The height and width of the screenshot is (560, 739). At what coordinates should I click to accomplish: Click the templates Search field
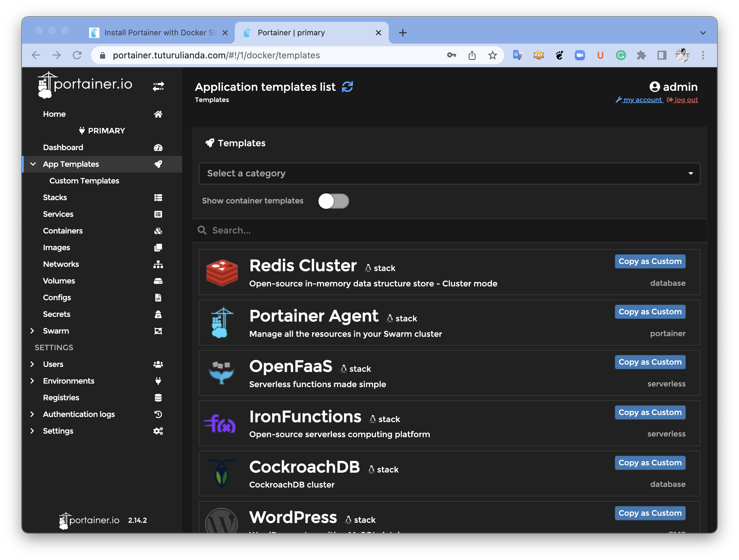coord(449,231)
